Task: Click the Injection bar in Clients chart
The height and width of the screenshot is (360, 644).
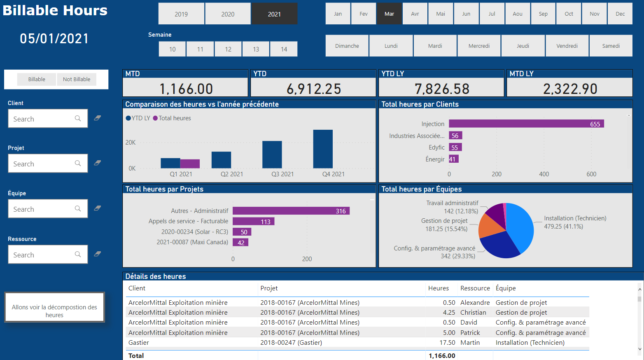Action: click(x=526, y=124)
